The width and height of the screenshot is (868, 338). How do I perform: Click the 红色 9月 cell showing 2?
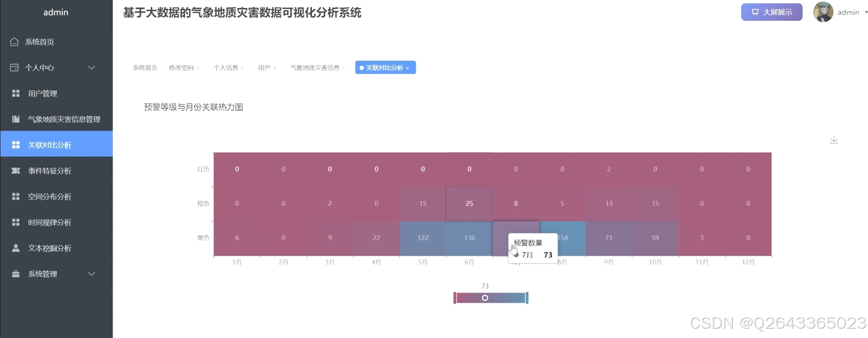tap(609, 169)
